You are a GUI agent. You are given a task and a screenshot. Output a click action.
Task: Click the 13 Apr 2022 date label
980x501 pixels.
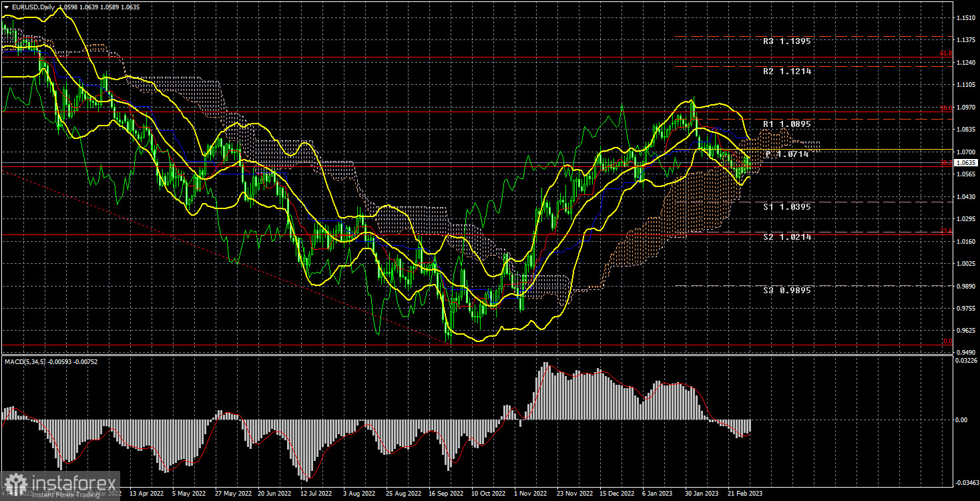click(x=146, y=494)
